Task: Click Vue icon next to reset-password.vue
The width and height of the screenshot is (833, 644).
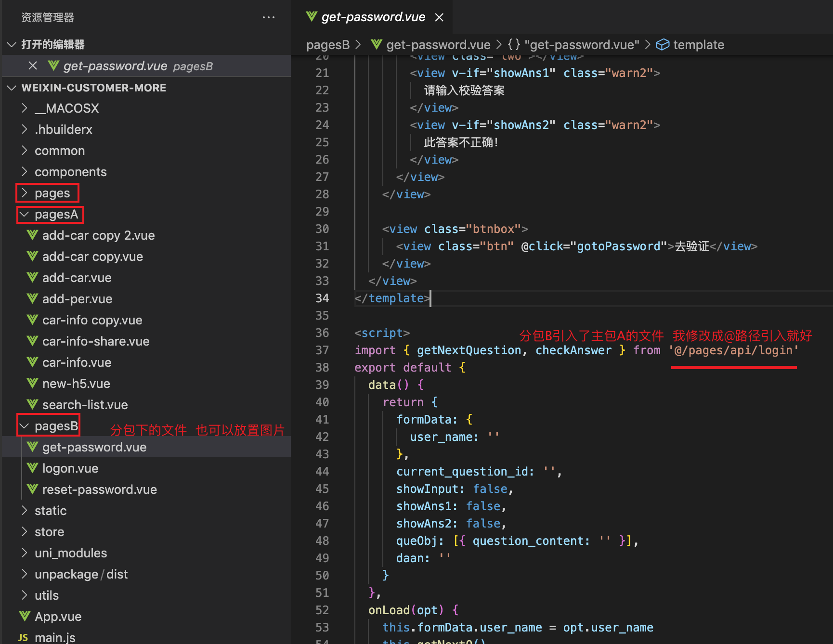Action: pos(32,489)
